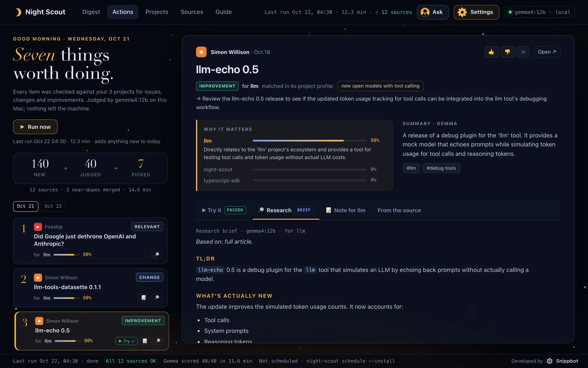
Task: Click the Night Scout crescent moon logo
Action: pos(18,12)
